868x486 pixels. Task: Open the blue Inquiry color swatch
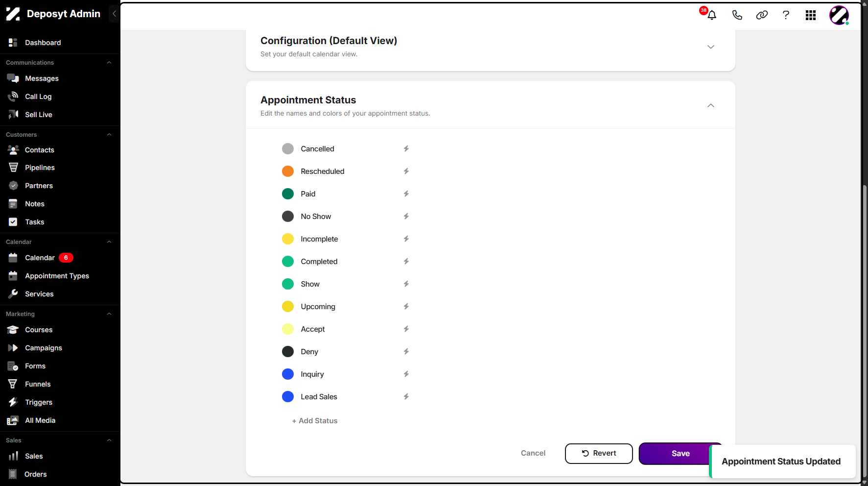(288, 374)
